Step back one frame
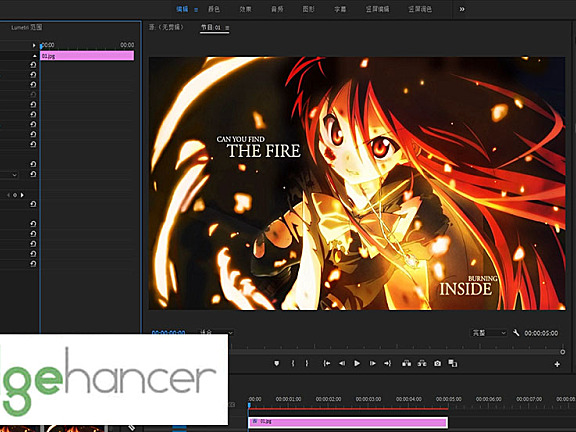Image resolution: width=576 pixels, height=432 pixels. (x=342, y=363)
